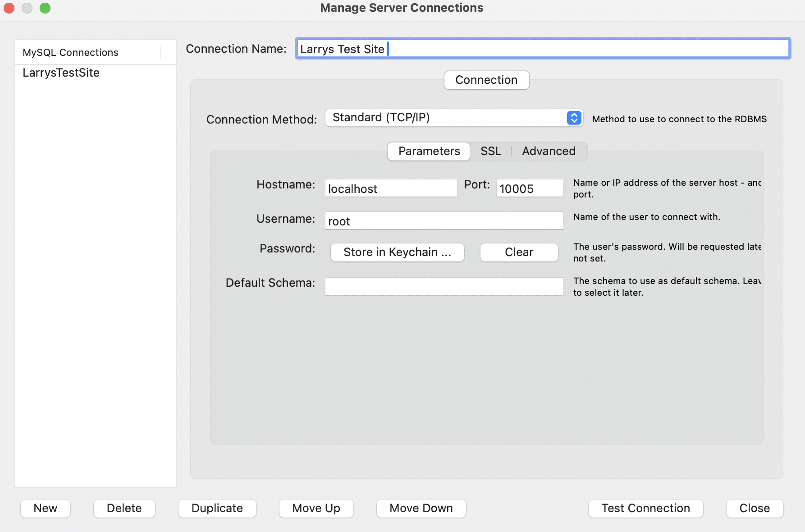This screenshot has height=532, width=805.
Task: Duplicate the selected connection
Action: 217,508
